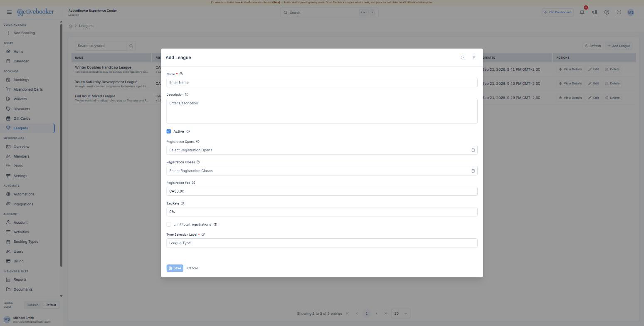Select the Default sidebar layout
Viewport: 644px width, 326px height.
point(51,305)
